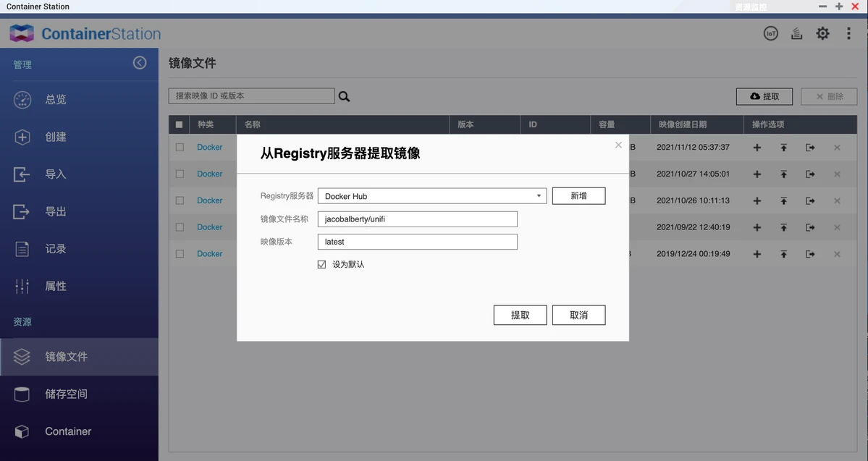
Task: Push the 2021/10/26 image upload icon
Action: (783, 200)
